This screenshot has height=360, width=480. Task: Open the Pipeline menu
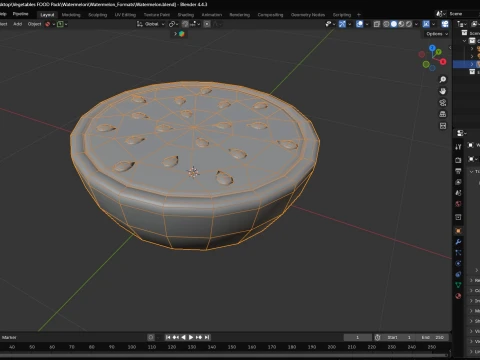[x=20, y=14]
